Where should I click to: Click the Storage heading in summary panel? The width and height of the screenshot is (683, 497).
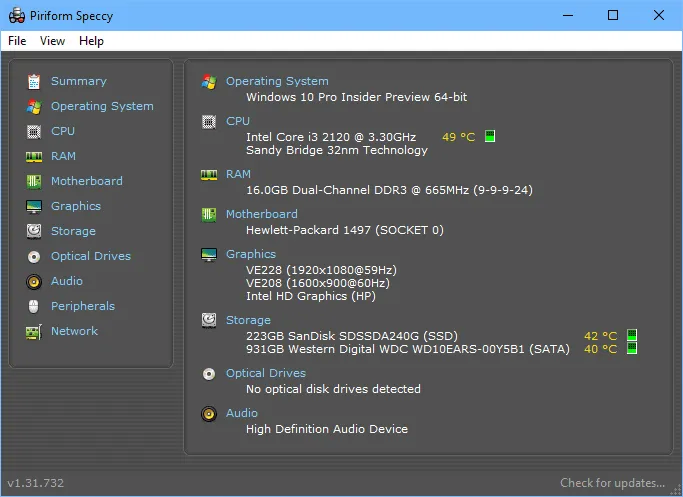tap(248, 320)
